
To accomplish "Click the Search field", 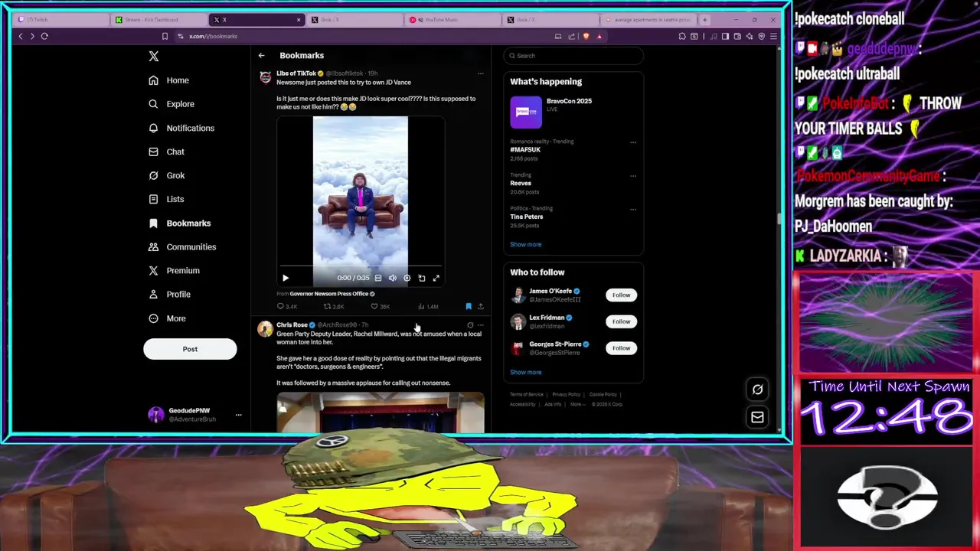I will 573,56.
